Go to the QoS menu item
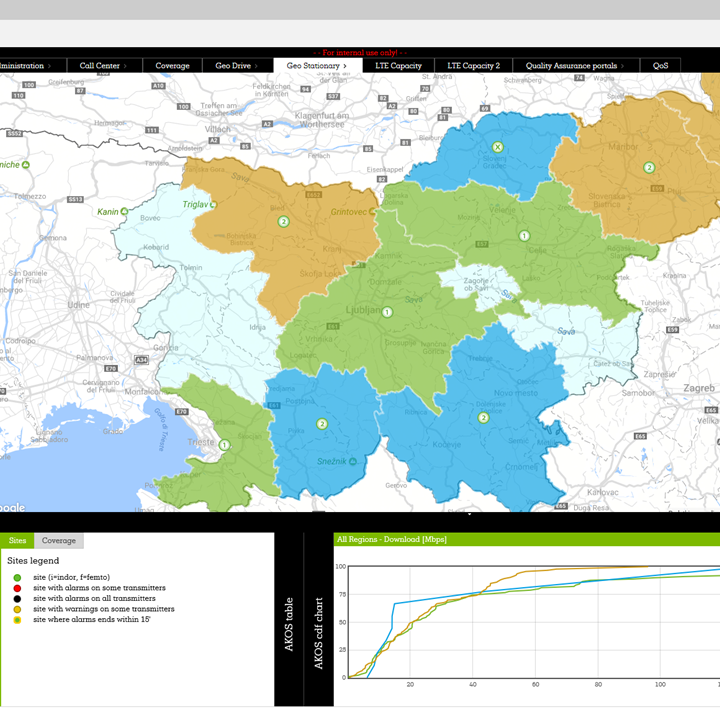The height and width of the screenshot is (720, 720). coord(660,66)
